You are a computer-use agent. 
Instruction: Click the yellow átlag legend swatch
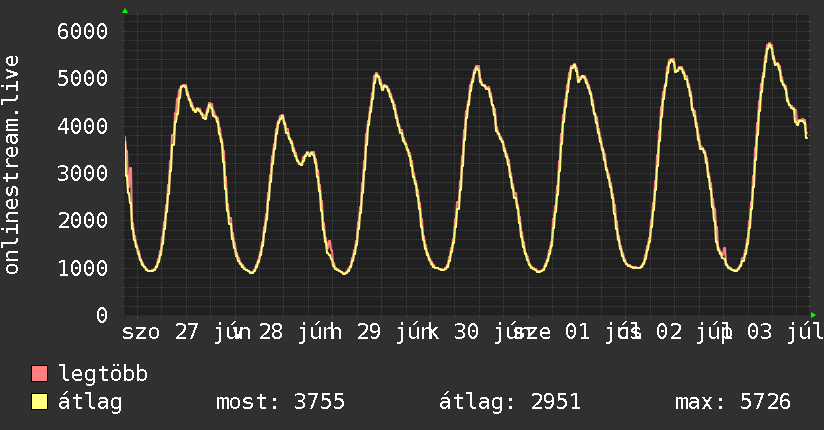pos(39,402)
